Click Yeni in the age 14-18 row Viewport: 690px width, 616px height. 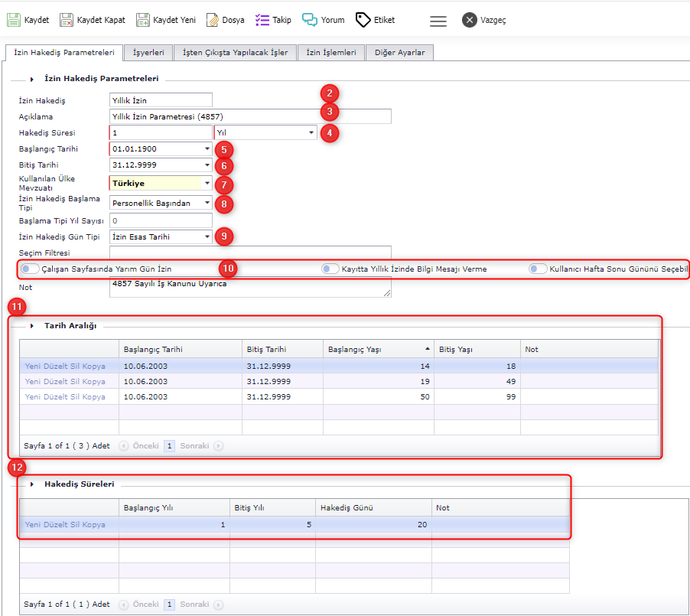[32, 367]
